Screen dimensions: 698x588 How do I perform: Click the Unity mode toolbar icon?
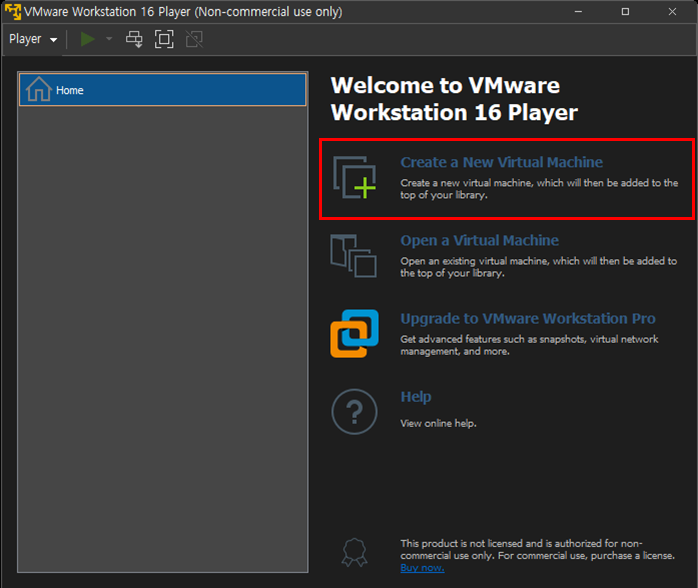point(195,39)
